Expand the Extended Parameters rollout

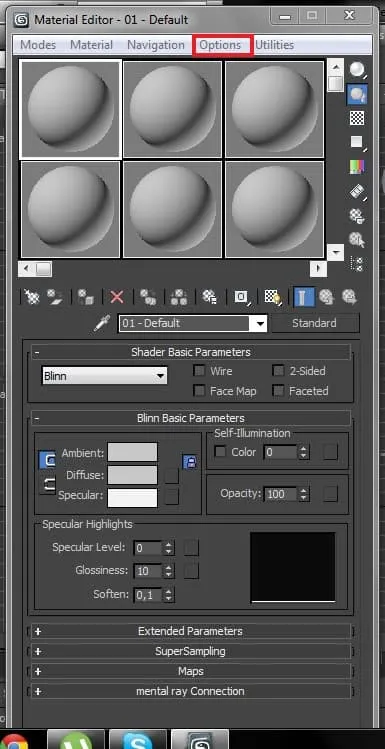pyautogui.click(x=191, y=631)
